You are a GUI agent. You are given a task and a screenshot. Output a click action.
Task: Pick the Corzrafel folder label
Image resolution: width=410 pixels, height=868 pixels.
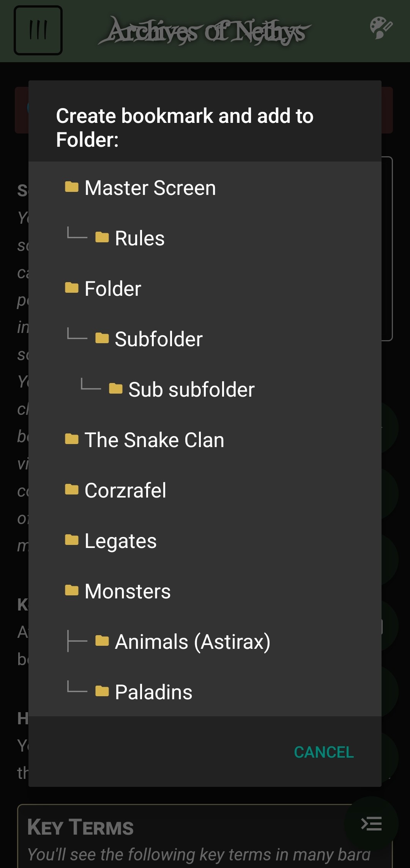point(125,490)
